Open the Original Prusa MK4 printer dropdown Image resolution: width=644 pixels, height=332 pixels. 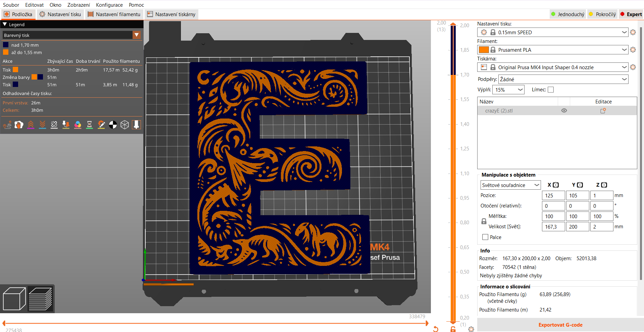click(x=552, y=67)
